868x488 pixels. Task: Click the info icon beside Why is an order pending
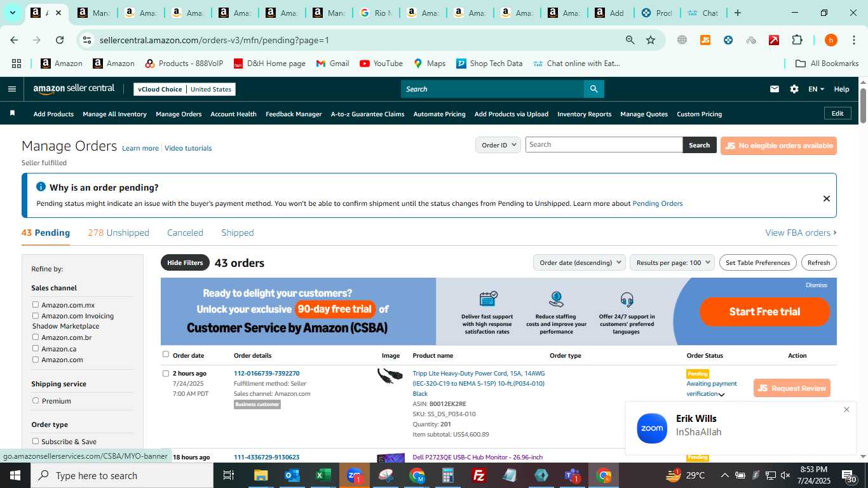tap(41, 187)
